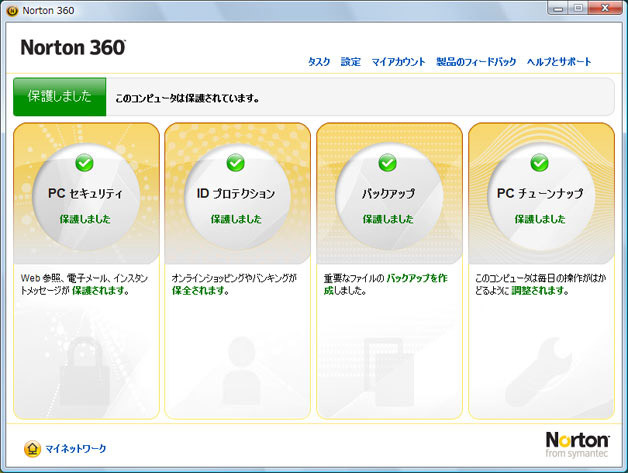Open ヘルプとサポート
This screenshot has width=628, height=473.
tap(559, 62)
